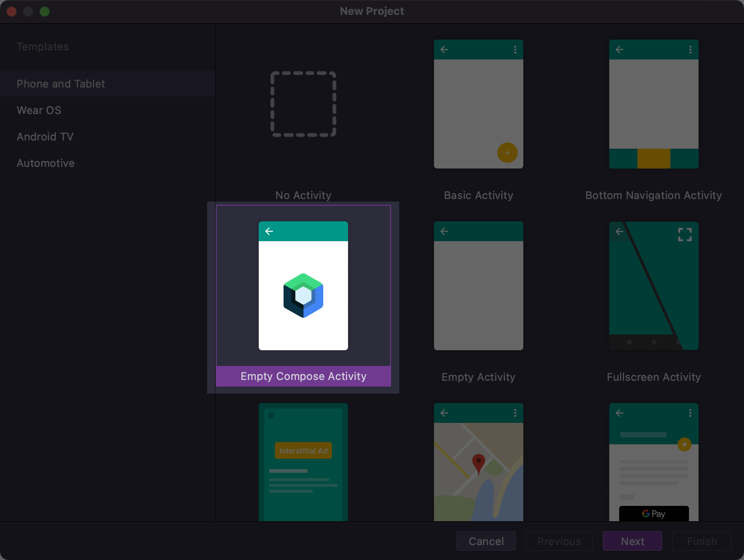Screen dimensions: 744x560
Task: Click the overflow dots in Maps preview
Action: pyautogui.click(x=515, y=413)
